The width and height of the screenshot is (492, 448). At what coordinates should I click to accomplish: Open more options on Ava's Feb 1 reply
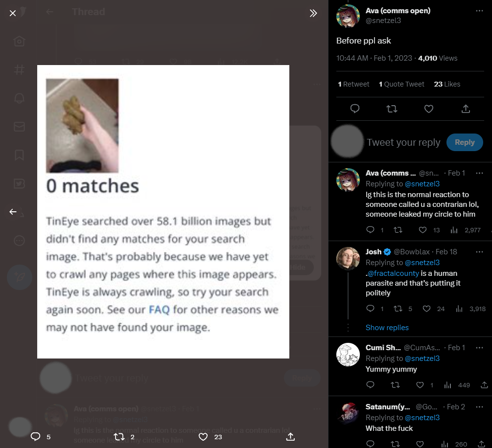point(479,173)
